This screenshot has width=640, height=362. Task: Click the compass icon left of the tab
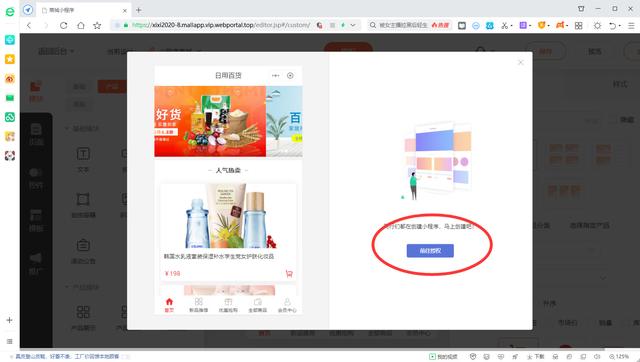pos(28,9)
